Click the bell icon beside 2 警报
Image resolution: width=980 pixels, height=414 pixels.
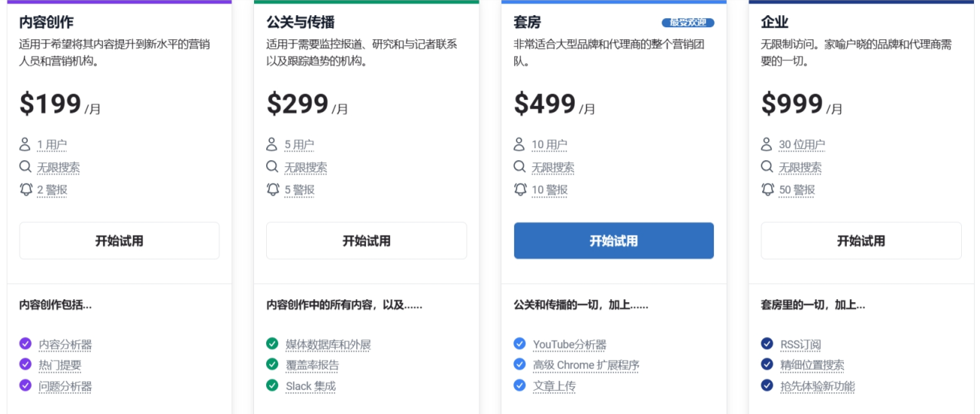pyautogui.click(x=26, y=189)
